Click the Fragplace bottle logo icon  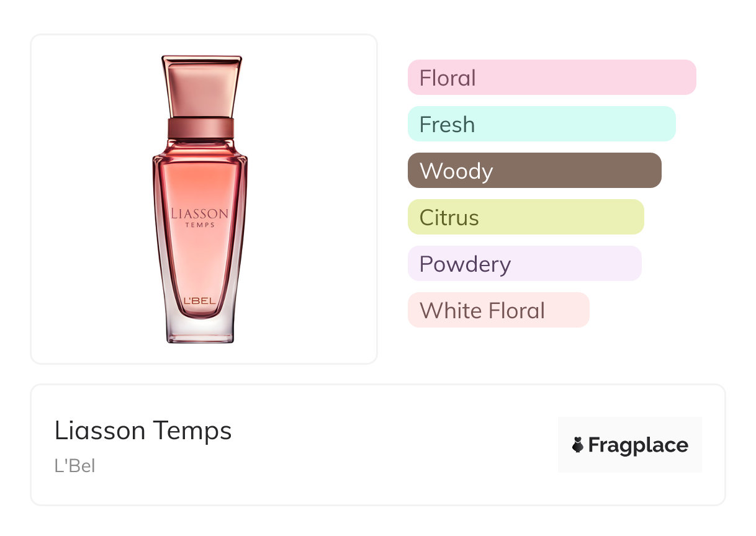click(578, 445)
